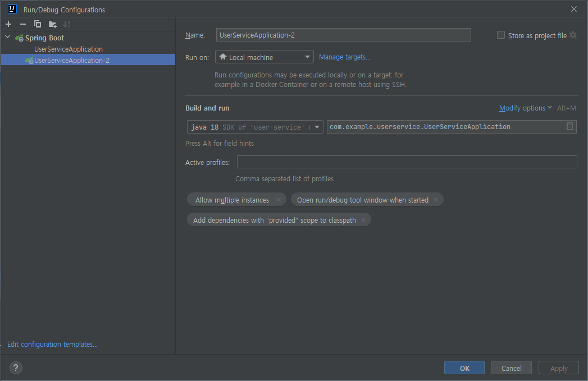Copy the selected configuration
Image resolution: width=588 pixels, height=381 pixels.
(38, 24)
